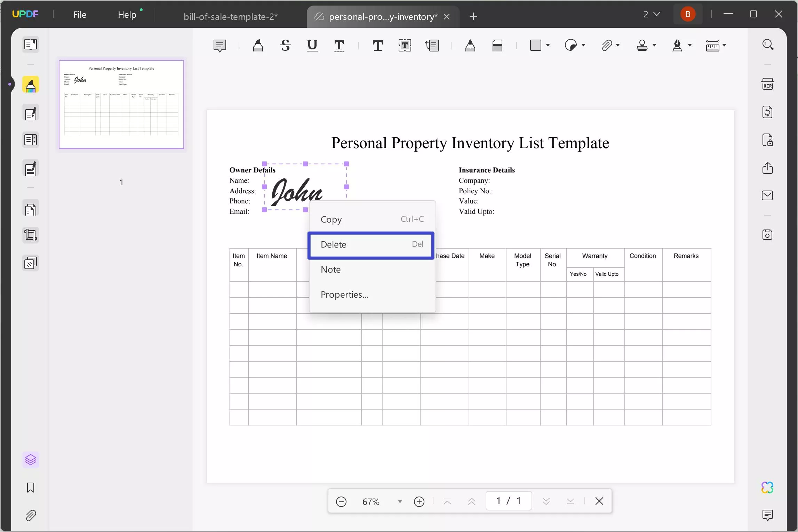Viewport: 798px width, 532px height.
Task: Select page 1 thumbnail
Action: (x=121, y=105)
